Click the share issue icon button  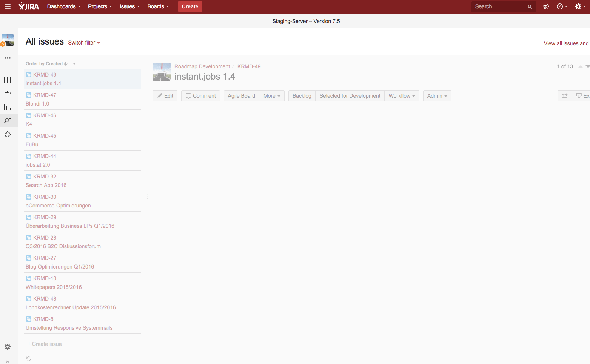[564, 96]
